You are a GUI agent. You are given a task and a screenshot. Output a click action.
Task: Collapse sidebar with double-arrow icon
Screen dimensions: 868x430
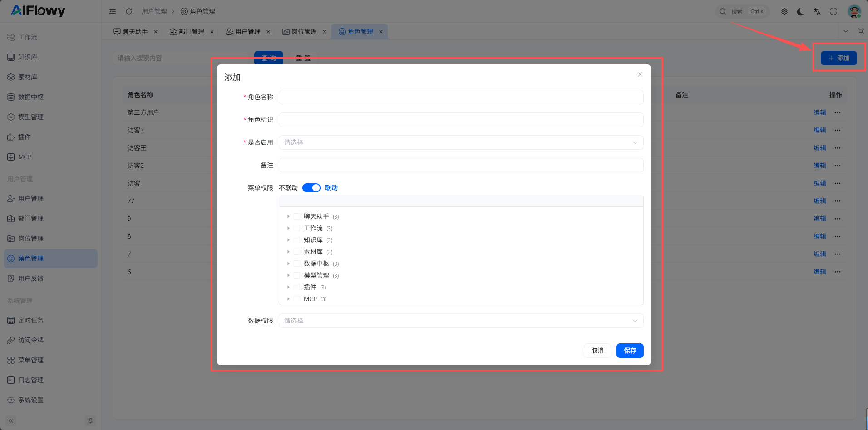coord(11,421)
